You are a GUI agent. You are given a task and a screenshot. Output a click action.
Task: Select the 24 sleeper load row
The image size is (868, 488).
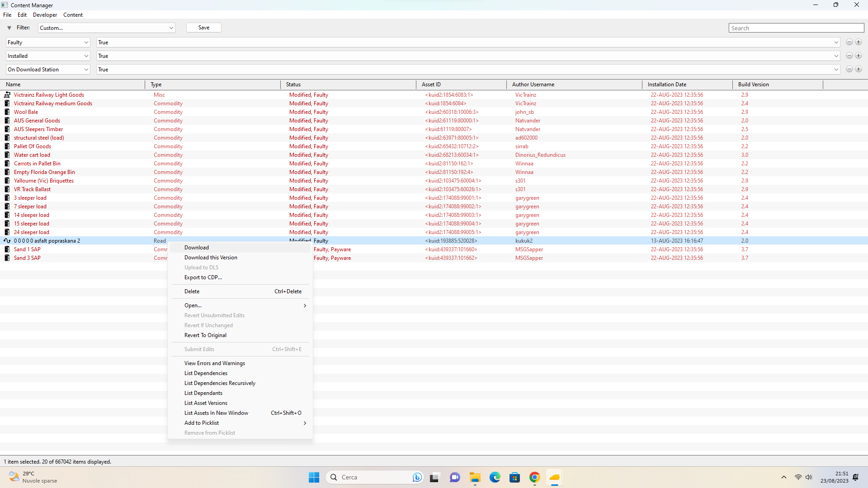click(434, 232)
